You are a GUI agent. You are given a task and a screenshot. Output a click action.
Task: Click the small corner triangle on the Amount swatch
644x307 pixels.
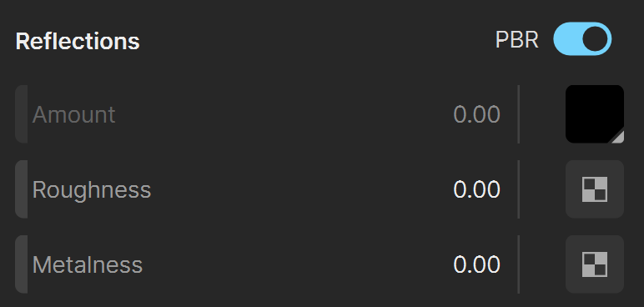618,138
